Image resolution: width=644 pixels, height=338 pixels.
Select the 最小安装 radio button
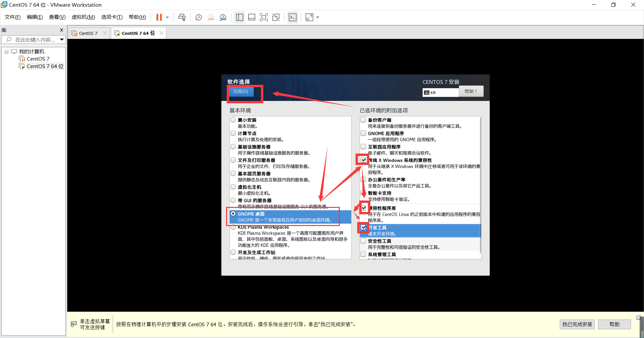tap(233, 120)
